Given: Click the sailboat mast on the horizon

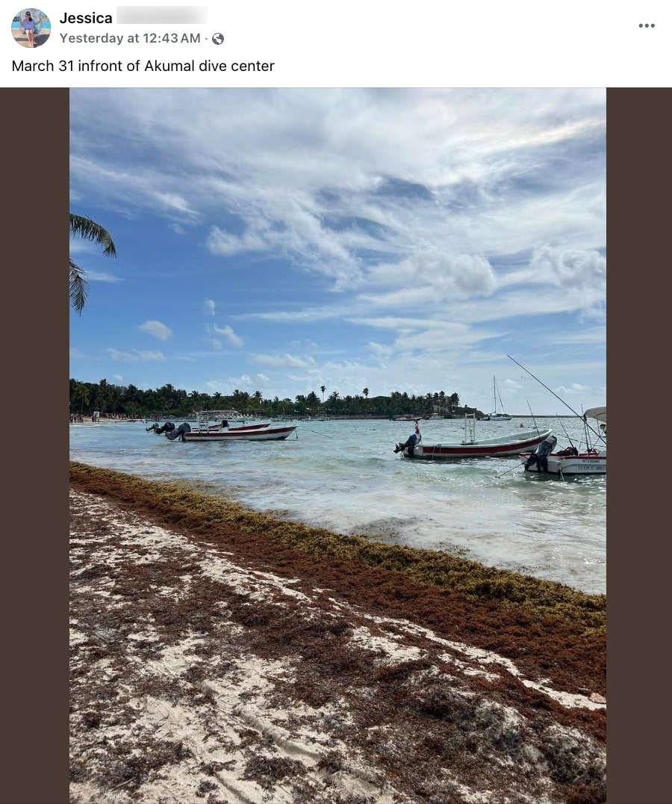Looking at the screenshot, I should [495, 396].
